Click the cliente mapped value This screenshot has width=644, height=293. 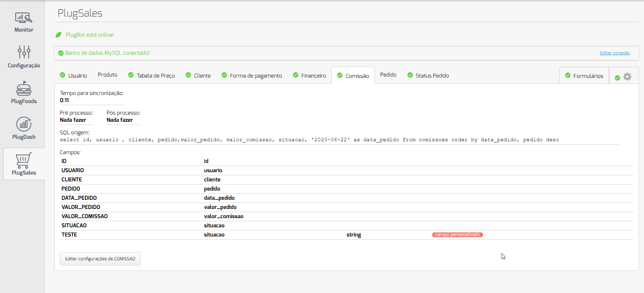tap(212, 180)
